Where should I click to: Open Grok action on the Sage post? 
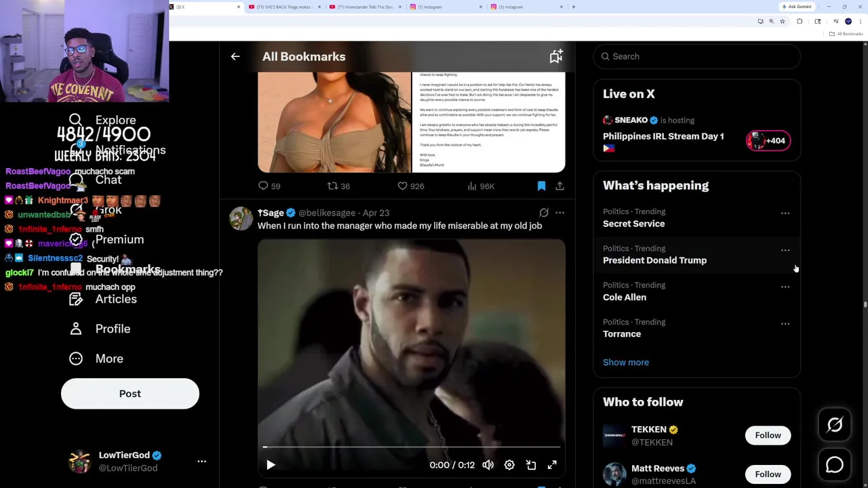pos(544,213)
